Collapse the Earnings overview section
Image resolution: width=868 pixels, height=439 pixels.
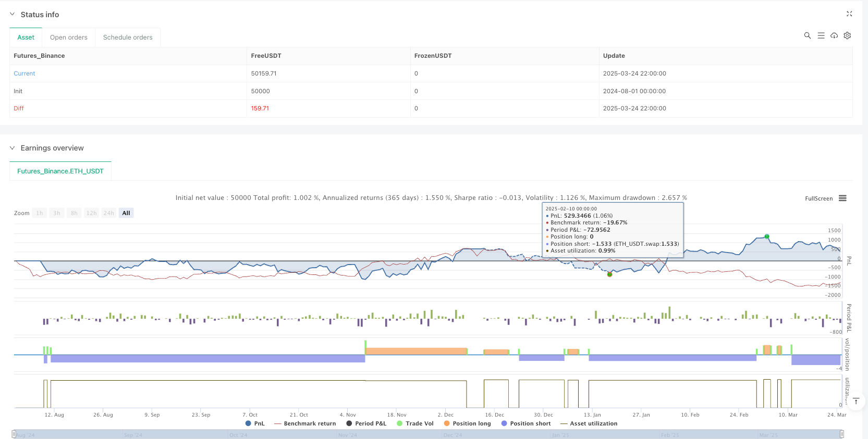[x=12, y=148]
